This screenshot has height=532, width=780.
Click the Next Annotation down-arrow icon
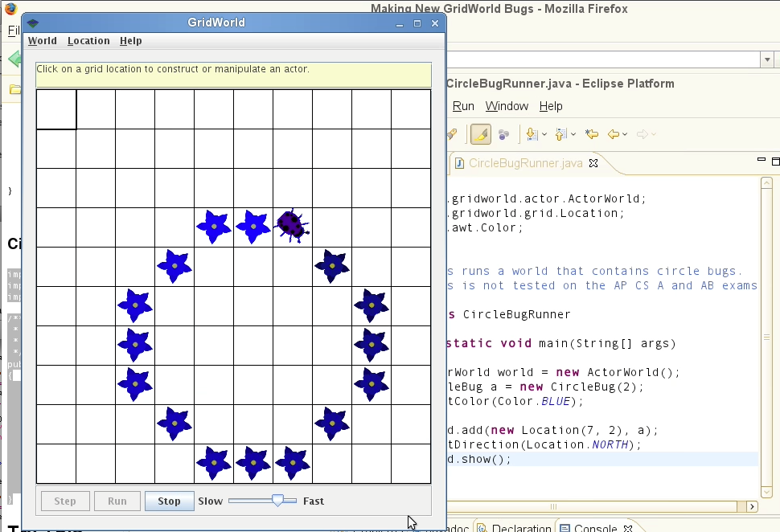(x=532, y=134)
